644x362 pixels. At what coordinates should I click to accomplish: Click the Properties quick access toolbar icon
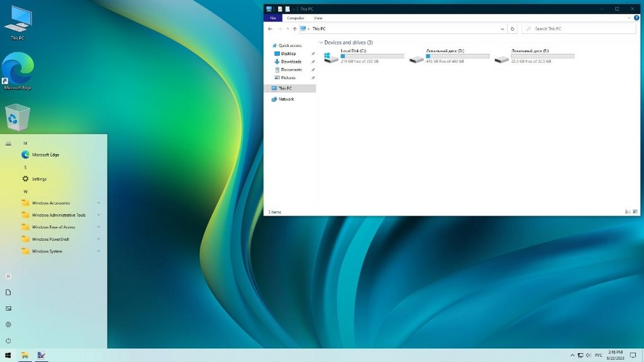pos(280,9)
